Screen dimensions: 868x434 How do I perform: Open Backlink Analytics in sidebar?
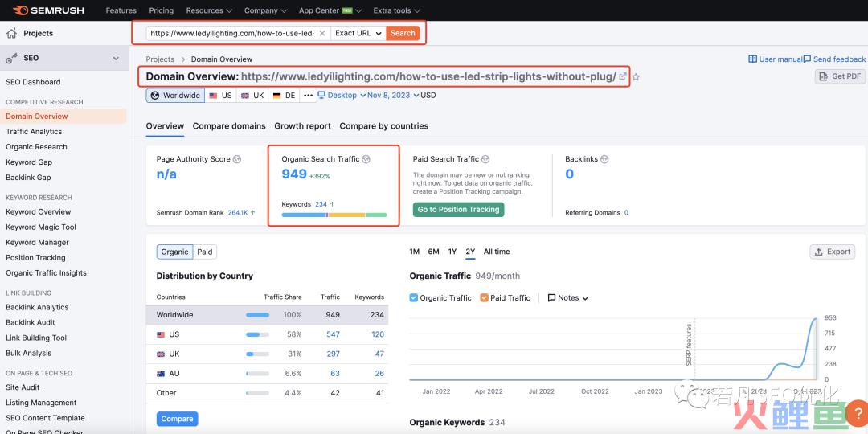point(37,307)
